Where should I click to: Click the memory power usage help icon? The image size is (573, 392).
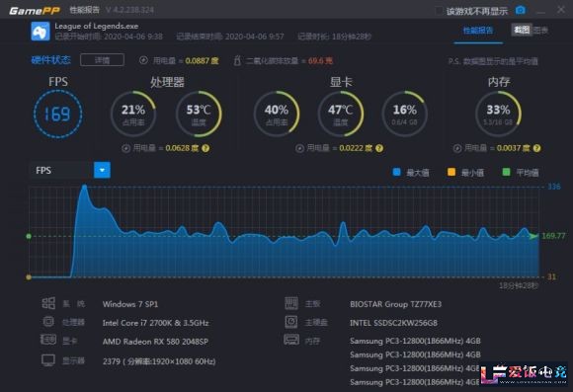536,148
